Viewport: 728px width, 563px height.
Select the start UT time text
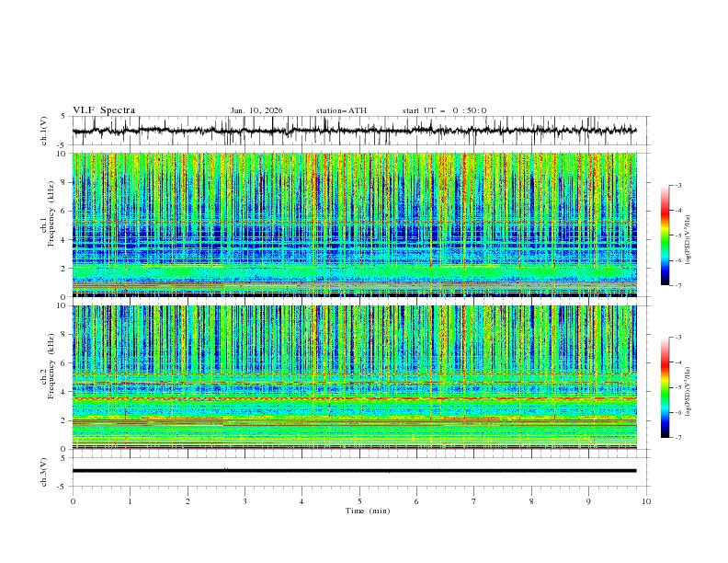444,110
